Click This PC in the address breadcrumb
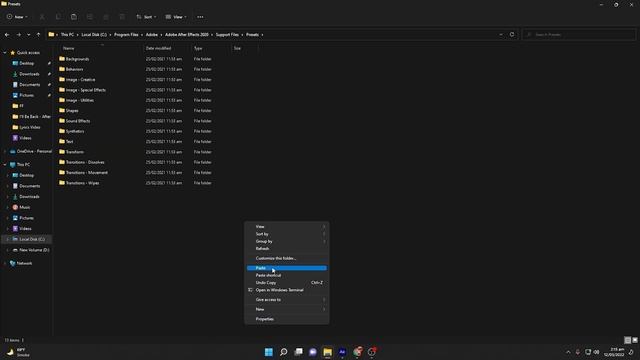This screenshot has height=360, width=640. pyautogui.click(x=67, y=35)
